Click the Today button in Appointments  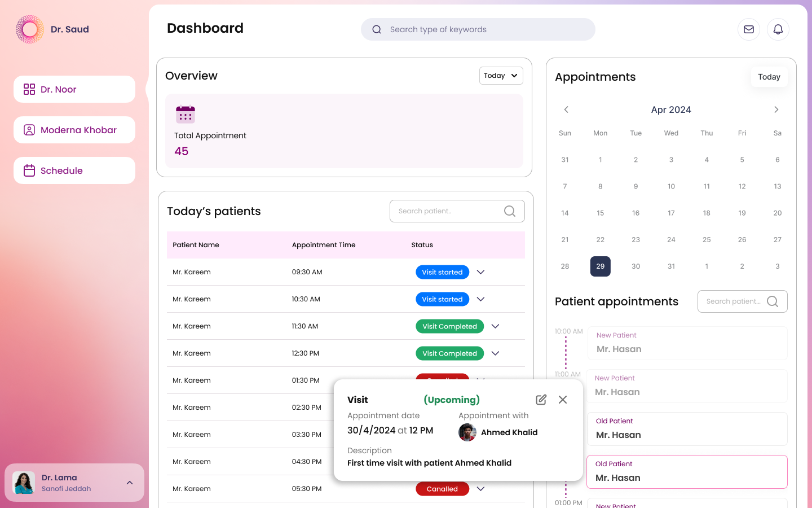769,77
